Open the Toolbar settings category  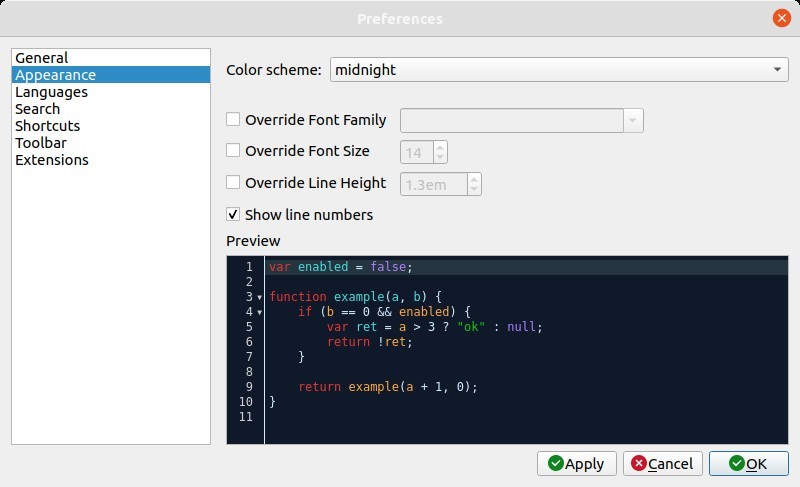(x=41, y=143)
